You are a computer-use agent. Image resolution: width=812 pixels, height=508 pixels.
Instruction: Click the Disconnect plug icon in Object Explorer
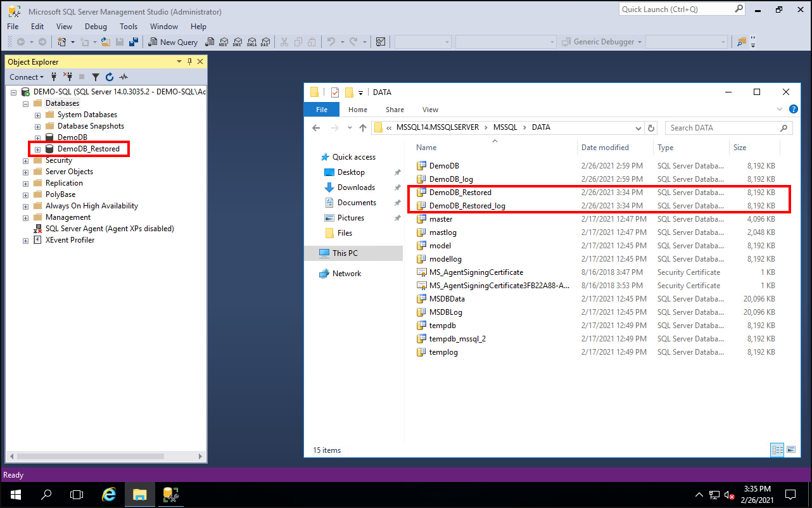click(67, 77)
